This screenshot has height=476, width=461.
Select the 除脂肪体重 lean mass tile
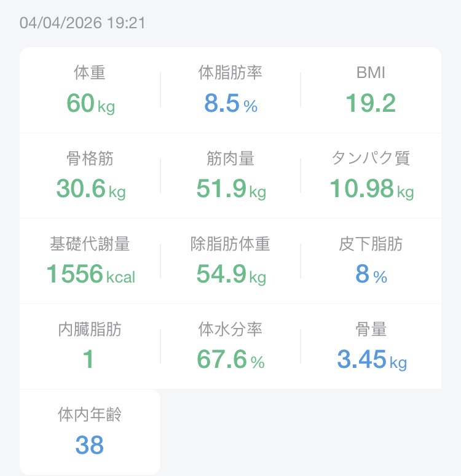tap(230, 261)
